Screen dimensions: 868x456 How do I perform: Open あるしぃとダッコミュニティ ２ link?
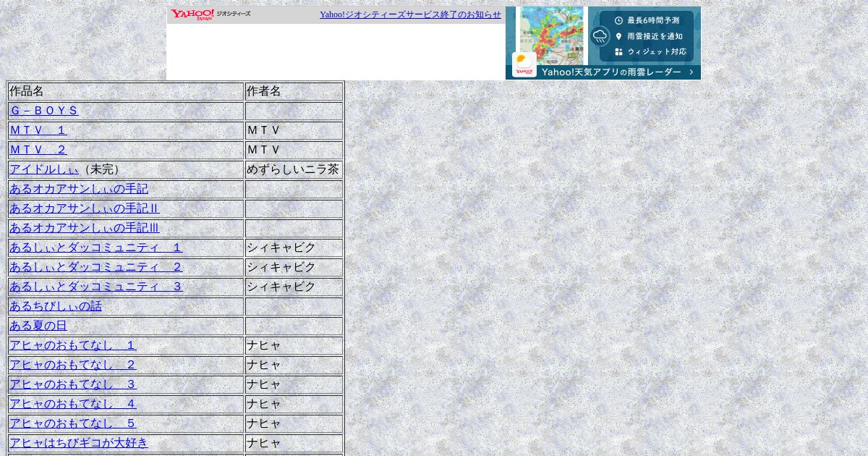(96, 267)
